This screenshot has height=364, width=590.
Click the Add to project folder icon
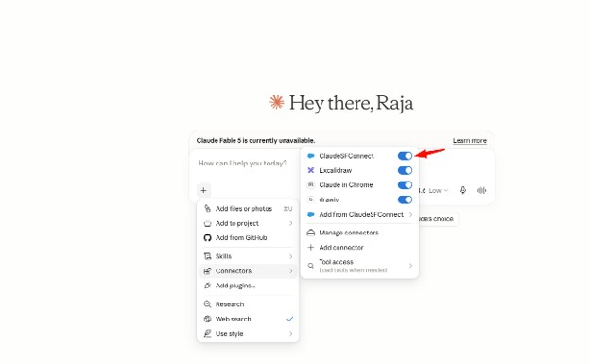point(207,223)
